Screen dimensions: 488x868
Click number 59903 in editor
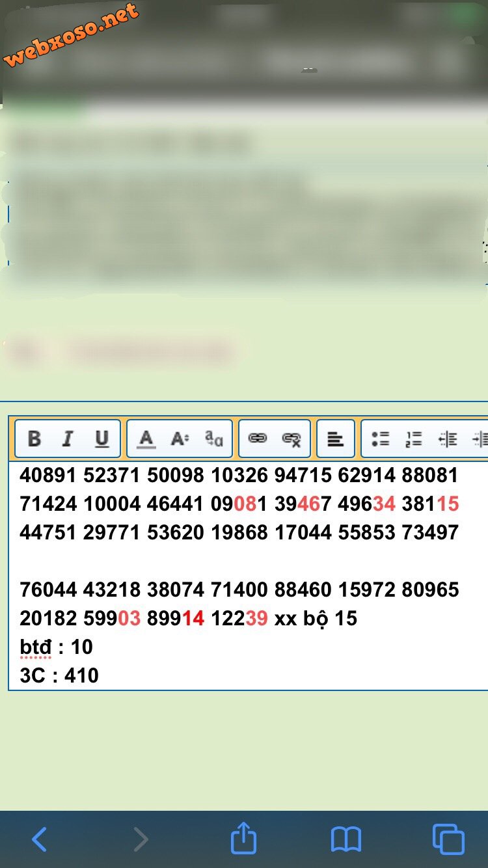112,618
